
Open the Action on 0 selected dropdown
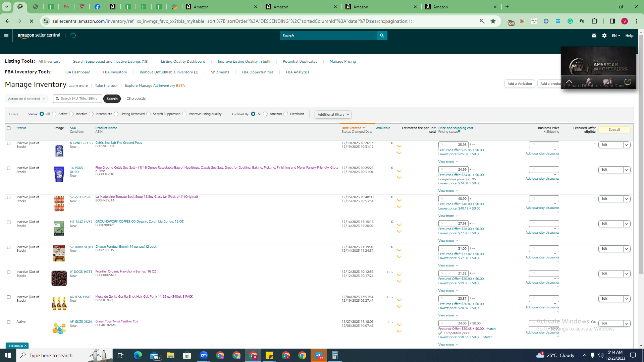(x=26, y=99)
